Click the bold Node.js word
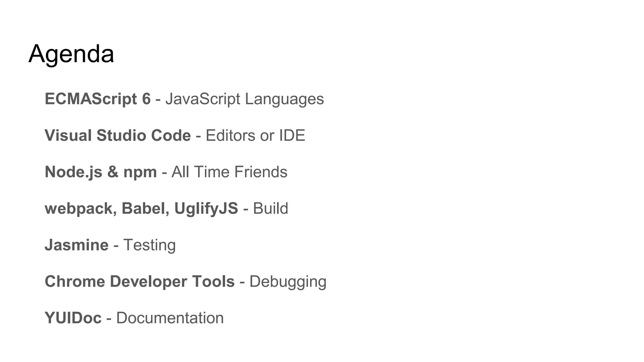The height and width of the screenshot is (362, 644). [74, 172]
